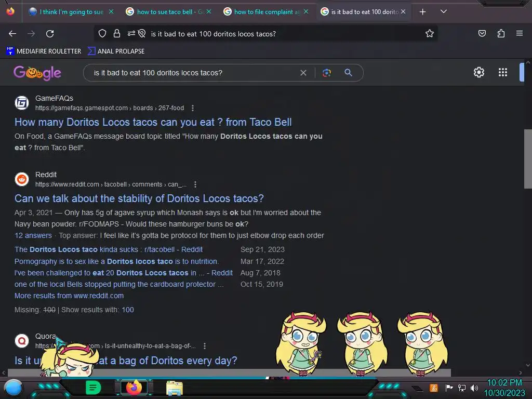Open the '12 answers' link
Image resolution: width=532 pixels, height=399 pixels.
click(x=33, y=235)
